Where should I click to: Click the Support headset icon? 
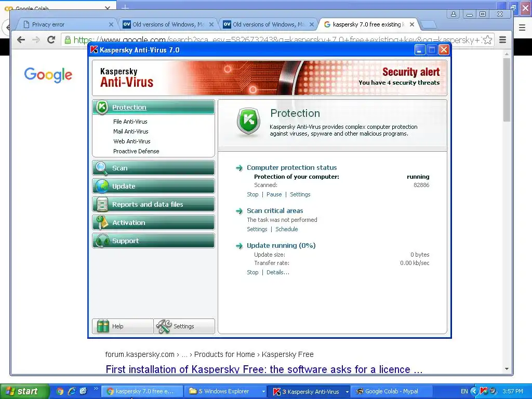pyautogui.click(x=102, y=241)
